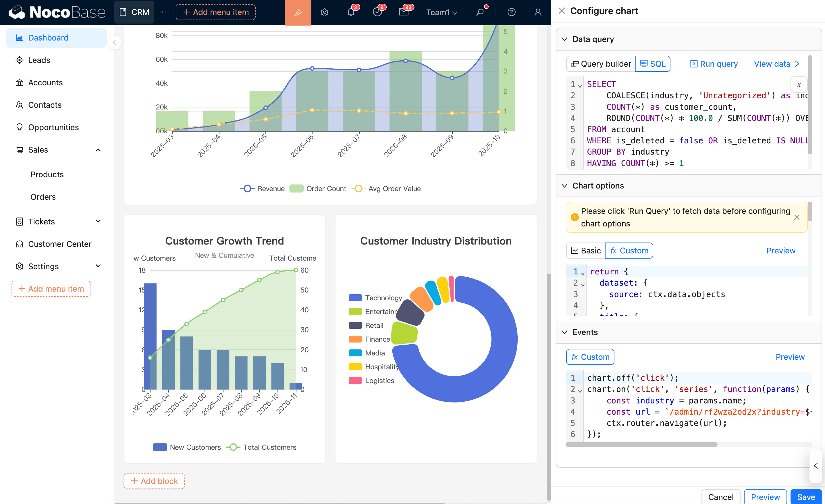The height and width of the screenshot is (504, 825).
Task: Toggle Revenue series in chart legend
Action: [262, 188]
